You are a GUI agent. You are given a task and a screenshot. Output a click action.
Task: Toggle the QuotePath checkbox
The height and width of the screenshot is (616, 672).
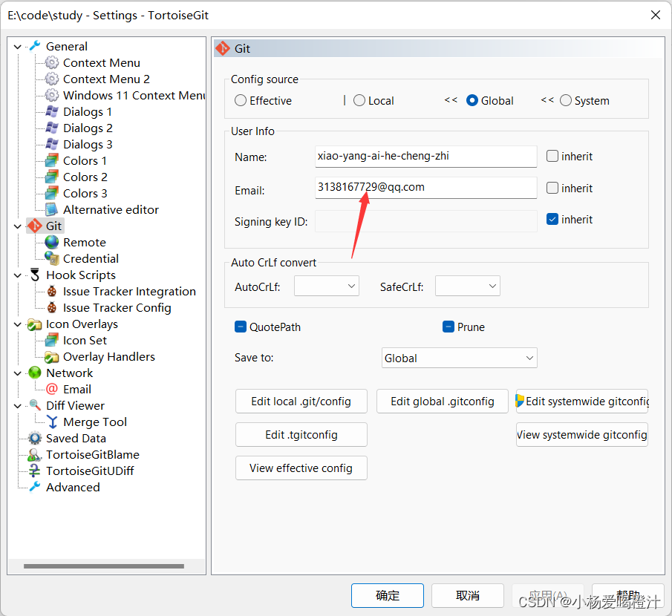click(241, 327)
